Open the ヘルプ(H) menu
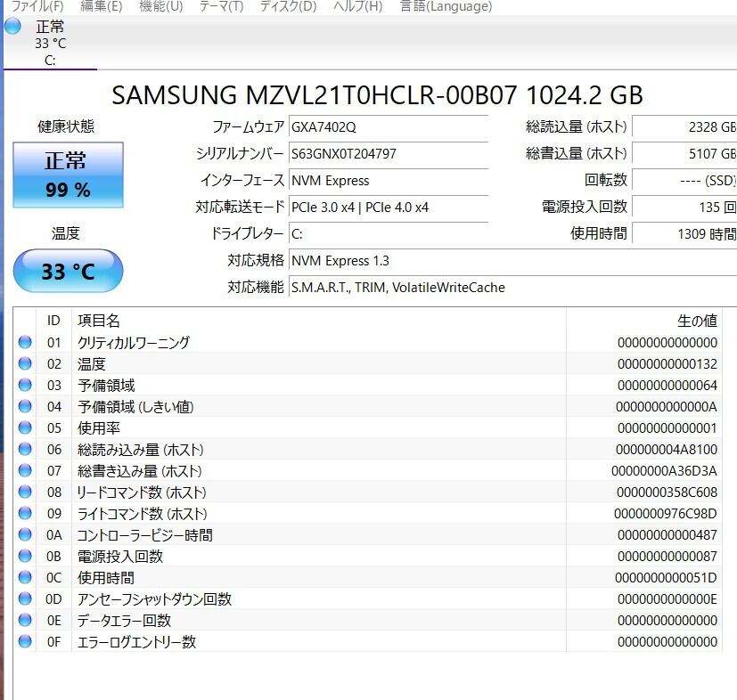The image size is (737, 700). click(x=358, y=6)
